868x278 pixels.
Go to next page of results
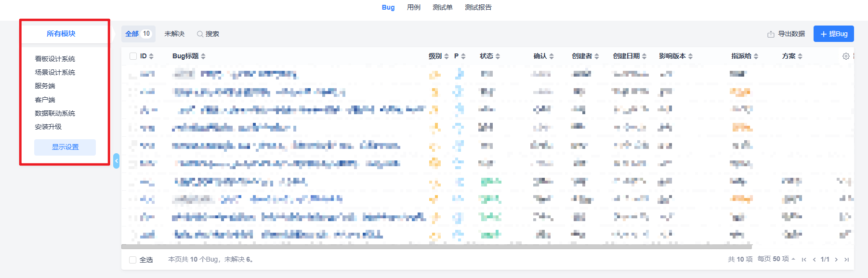(836, 260)
